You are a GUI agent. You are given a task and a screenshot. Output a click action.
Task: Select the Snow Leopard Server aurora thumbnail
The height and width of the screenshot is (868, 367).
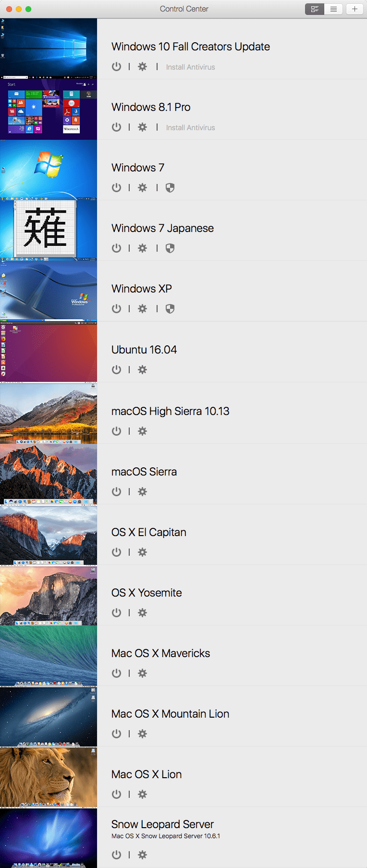point(49,838)
